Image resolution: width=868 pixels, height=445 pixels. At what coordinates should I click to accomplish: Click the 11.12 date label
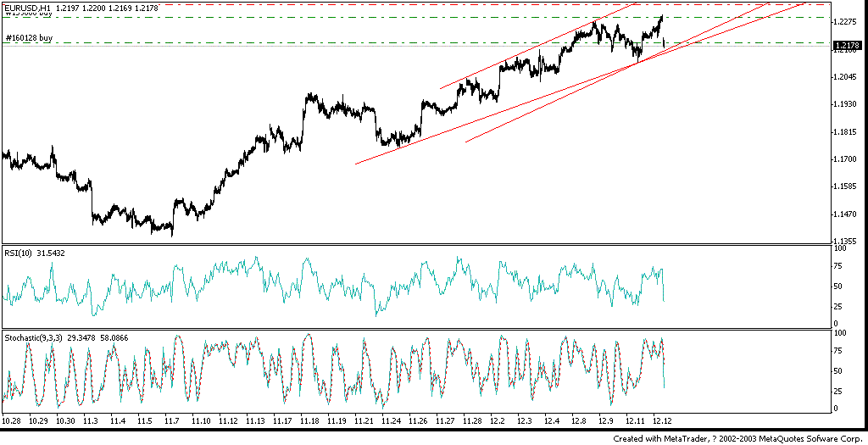click(227, 421)
